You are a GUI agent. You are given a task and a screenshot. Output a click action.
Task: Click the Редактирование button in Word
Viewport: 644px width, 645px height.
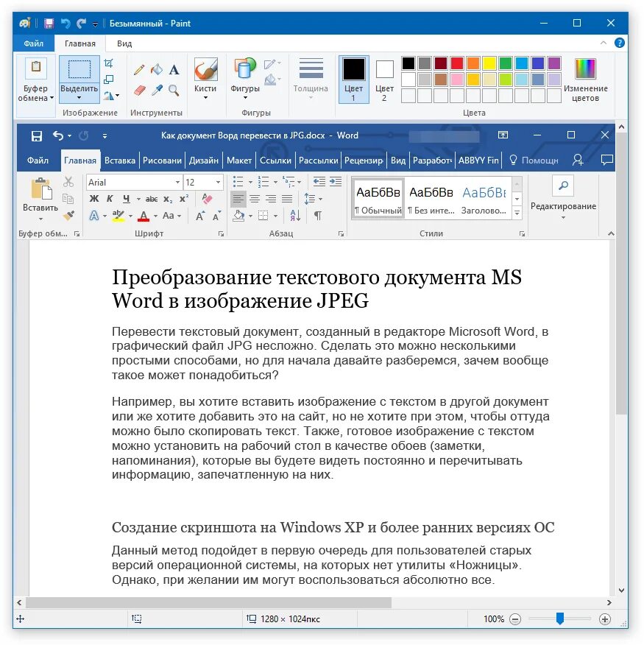click(563, 198)
